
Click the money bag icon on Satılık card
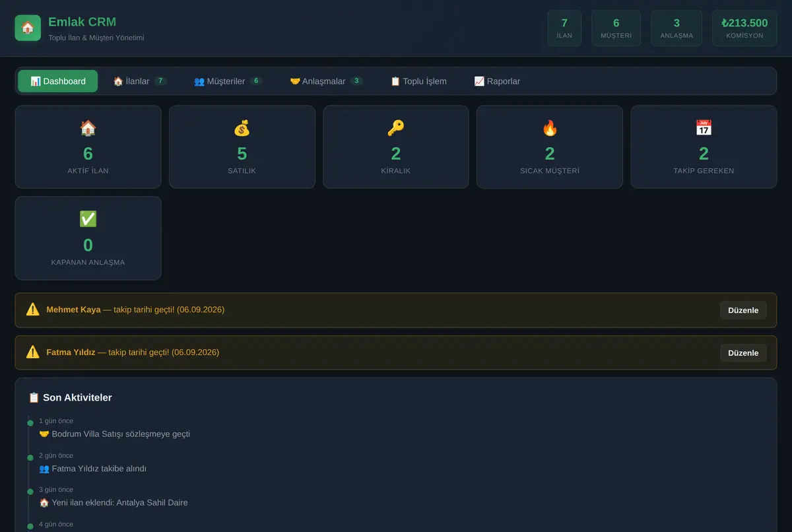pos(242,128)
